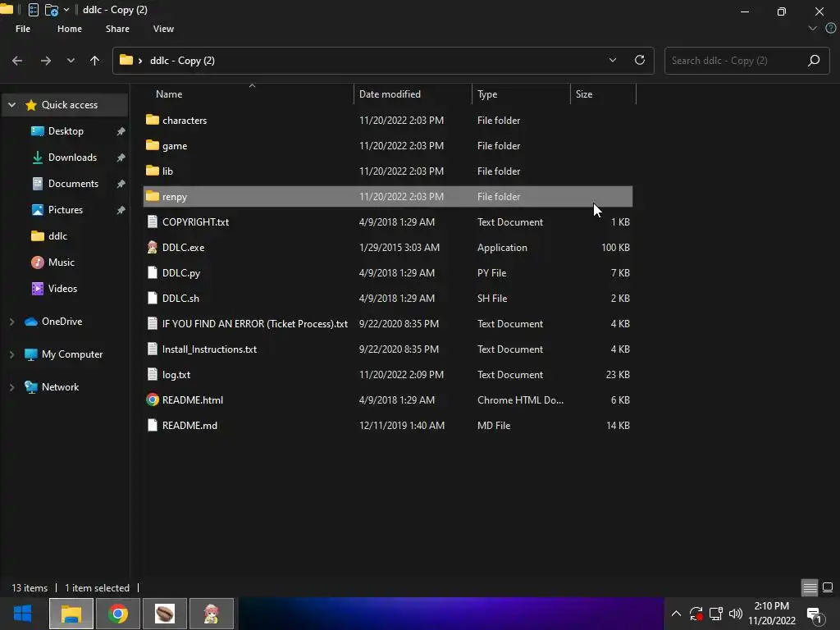Viewport: 840px width, 630px height.
Task: Click the DDLC character taskbar icon
Action: pos(212,614)
